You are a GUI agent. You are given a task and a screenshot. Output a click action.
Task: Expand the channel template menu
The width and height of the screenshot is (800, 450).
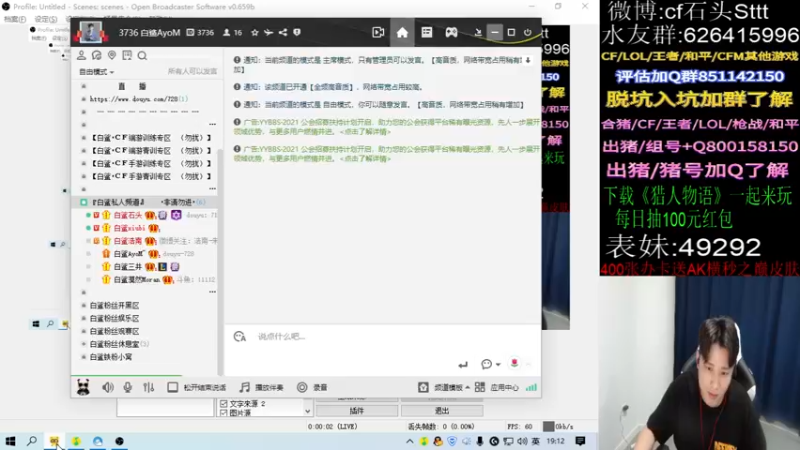point(444,387)
